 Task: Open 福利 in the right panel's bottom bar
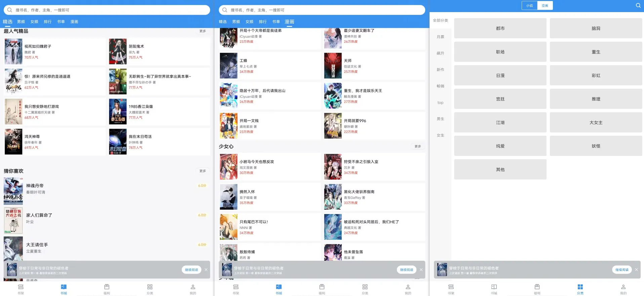537,289
